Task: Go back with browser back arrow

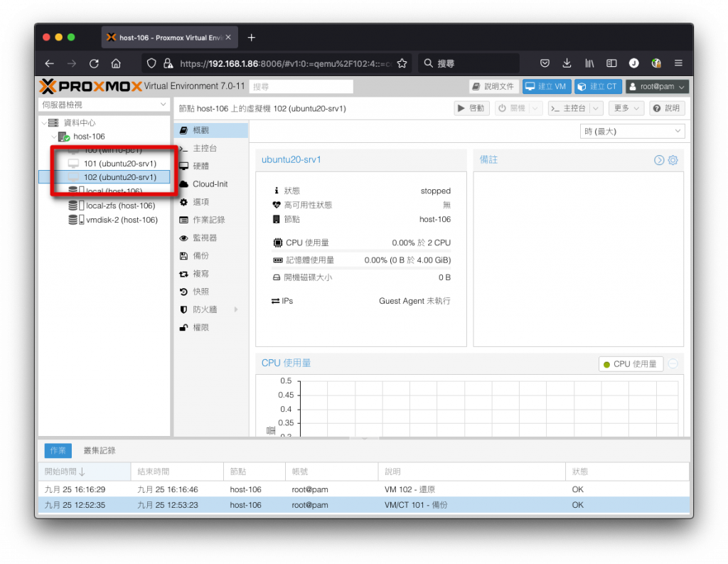Action: point(50,63)
